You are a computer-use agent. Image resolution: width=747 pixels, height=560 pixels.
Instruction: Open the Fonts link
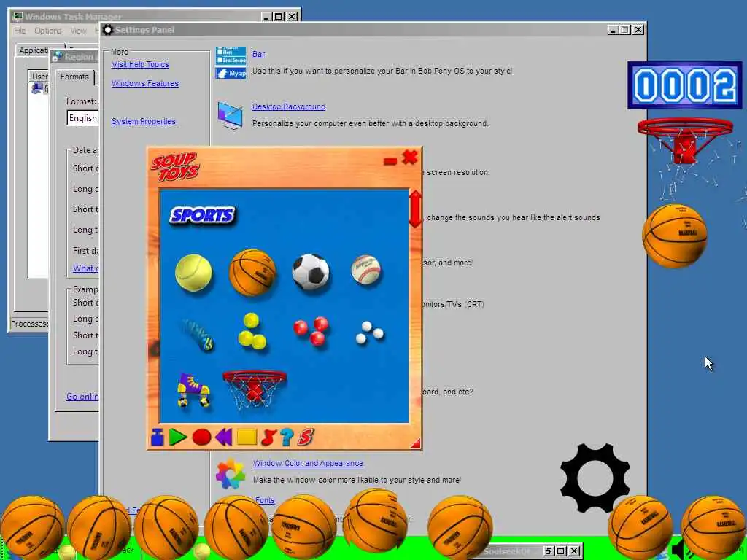[265, 500]
